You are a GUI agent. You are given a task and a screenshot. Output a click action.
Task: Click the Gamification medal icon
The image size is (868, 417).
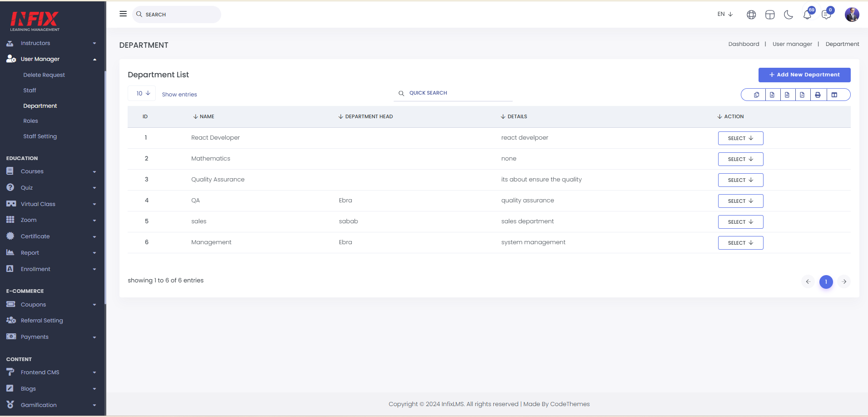pos(10,404)
